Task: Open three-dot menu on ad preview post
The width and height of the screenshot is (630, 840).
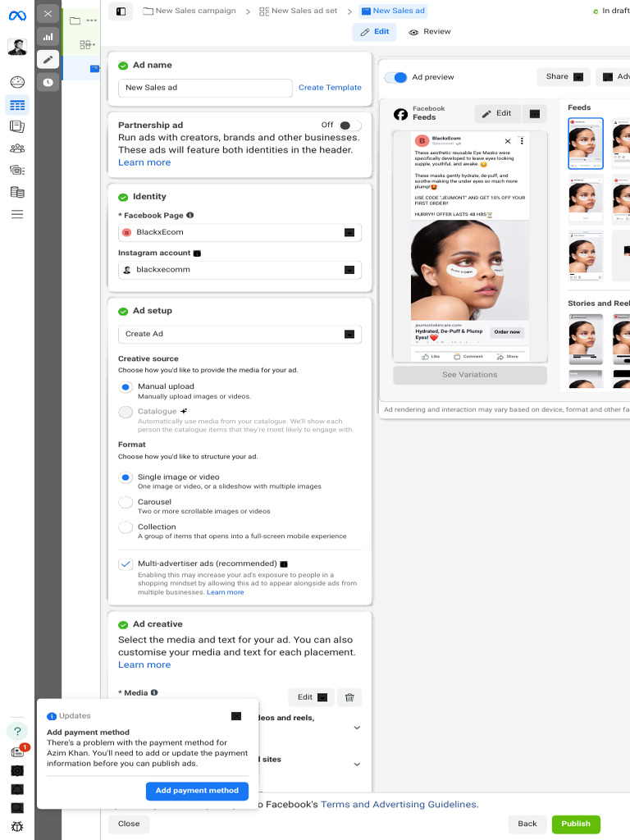Action: pyautogui.click(x=521, y=141)
